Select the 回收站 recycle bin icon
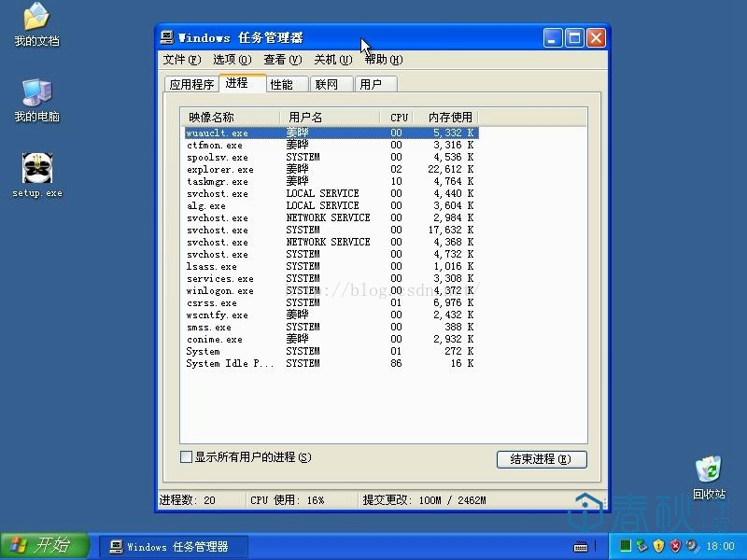This screenshot has width=747, height=560. tap(709, 477)
